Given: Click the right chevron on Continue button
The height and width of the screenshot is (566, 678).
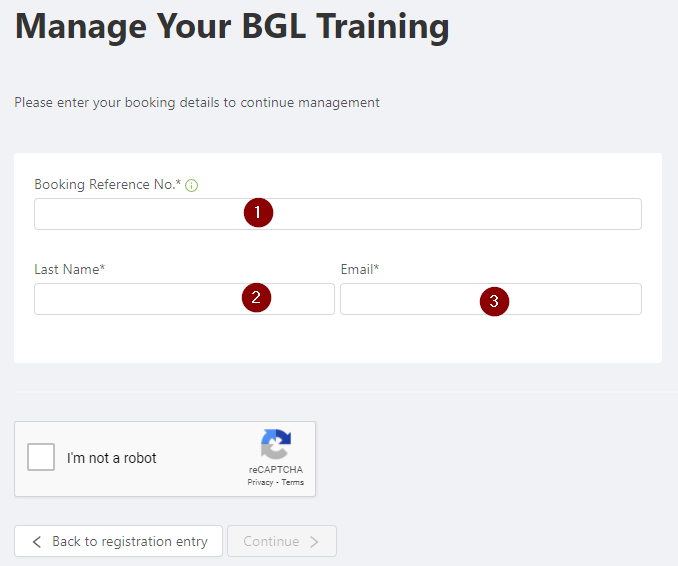Looking at the screenshot, I should coord(314,542).
